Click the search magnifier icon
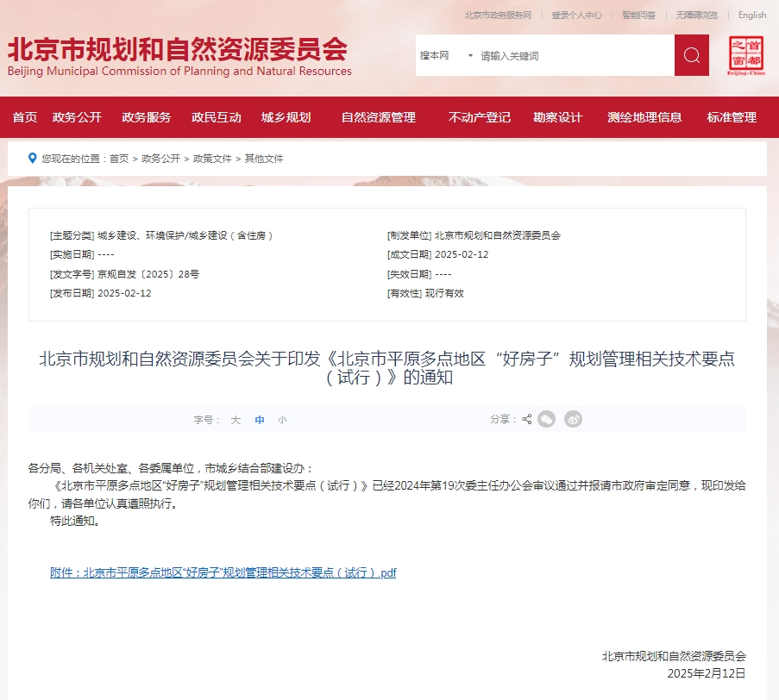Image resolution: width=779 pixels, height=700 pixels. pos(689,54)
